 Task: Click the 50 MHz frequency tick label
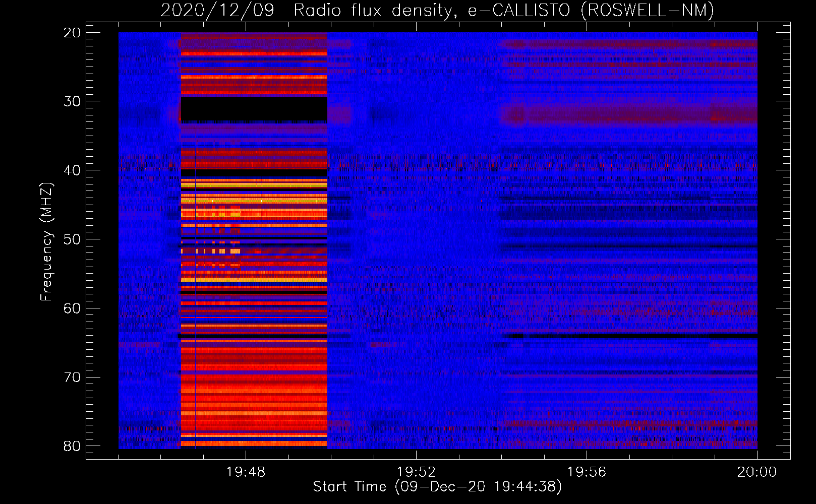pyautogui.click(x=72, y=239)
